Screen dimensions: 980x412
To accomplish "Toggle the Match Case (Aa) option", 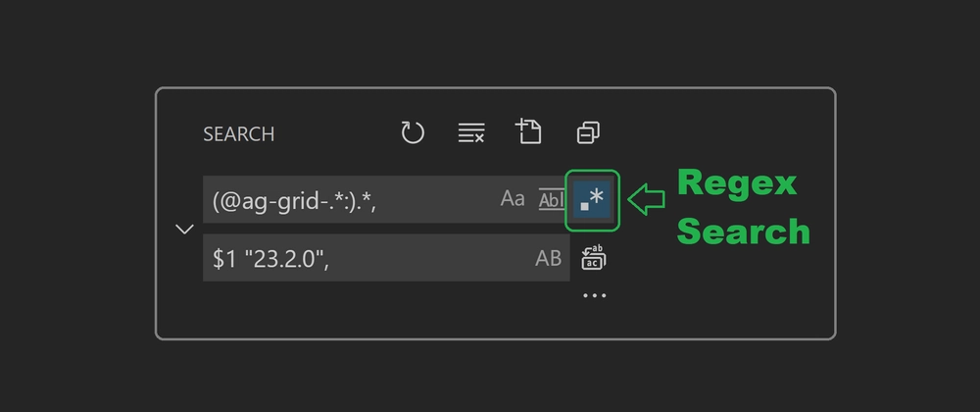I will (513, 199).
